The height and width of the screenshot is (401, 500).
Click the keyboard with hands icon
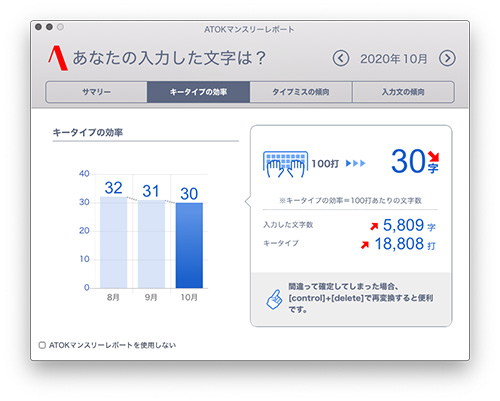click(285, 164)
